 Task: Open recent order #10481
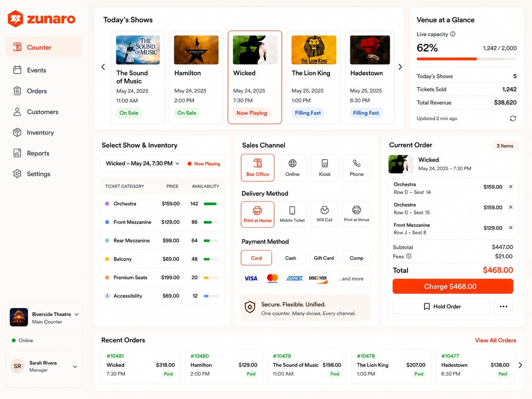point(140,366)
